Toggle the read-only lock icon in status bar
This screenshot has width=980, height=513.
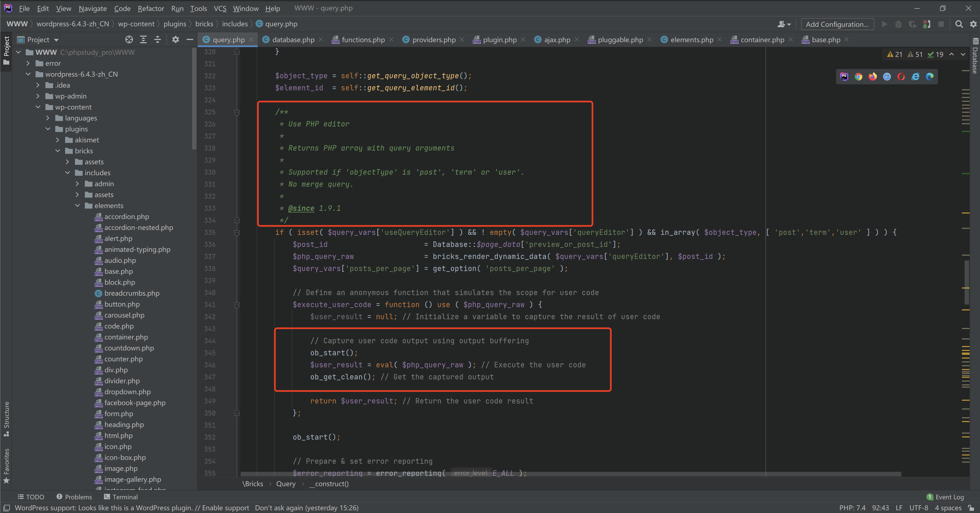click(971, 508)
